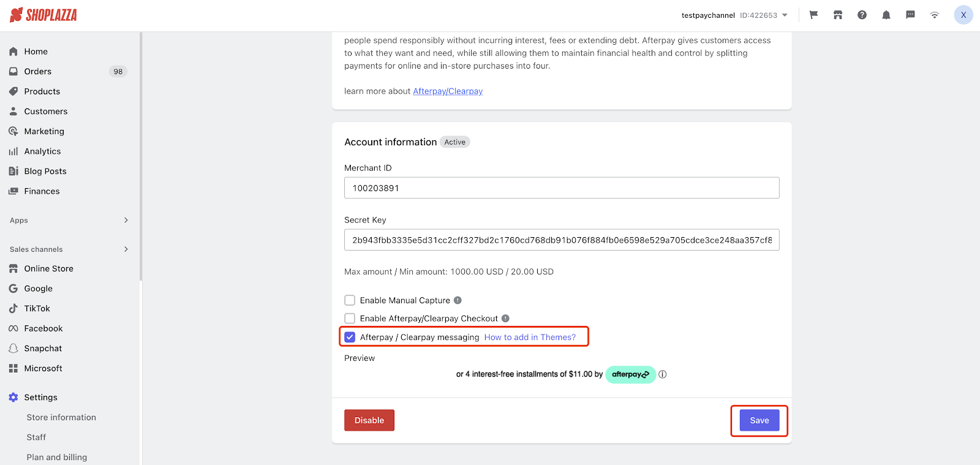Open the user avatar X
980x465 pixels.
963,15
